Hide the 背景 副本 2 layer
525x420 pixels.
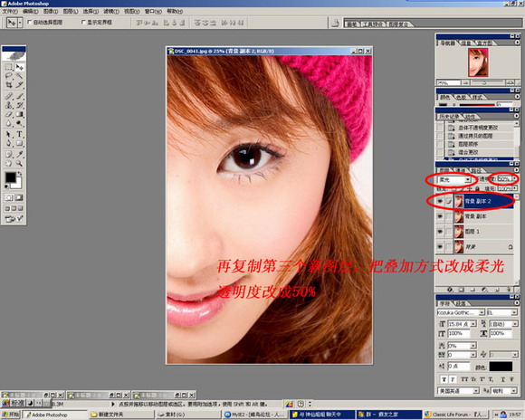click(440, 201)
